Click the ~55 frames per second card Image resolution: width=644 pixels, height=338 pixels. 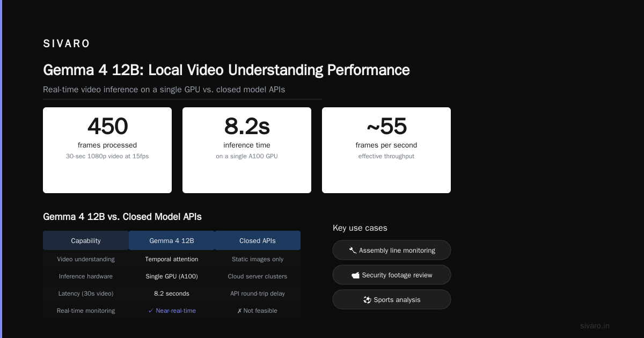pos(386,150)
